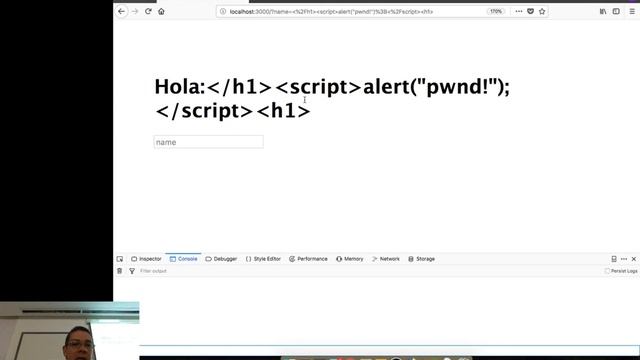Select the Console tab
The image size is (640, 360).
tap(183, 259)
